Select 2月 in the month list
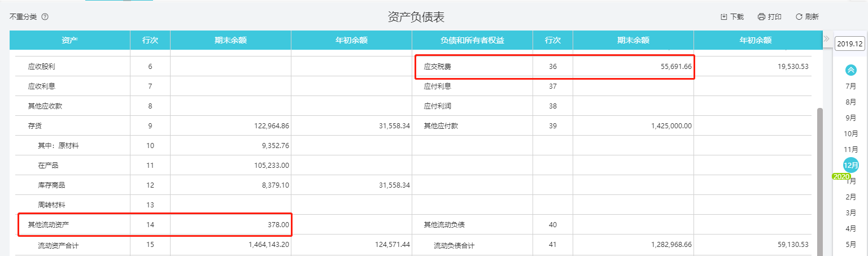868x256 pixels. [850, 197]
